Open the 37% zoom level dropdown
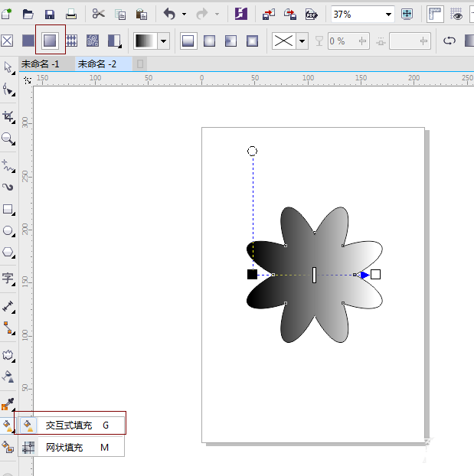The height and width of the screenshot is (476, 474). [x=388, y=15]
